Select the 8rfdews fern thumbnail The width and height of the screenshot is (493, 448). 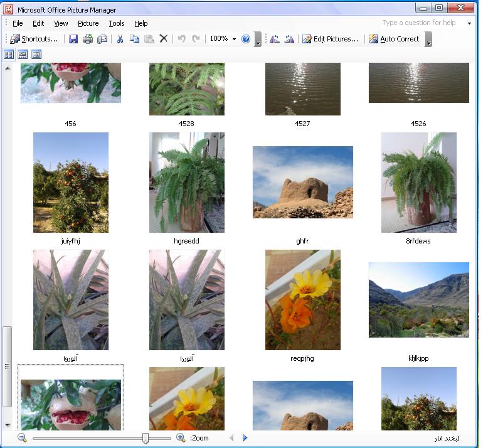click(419, 183)
